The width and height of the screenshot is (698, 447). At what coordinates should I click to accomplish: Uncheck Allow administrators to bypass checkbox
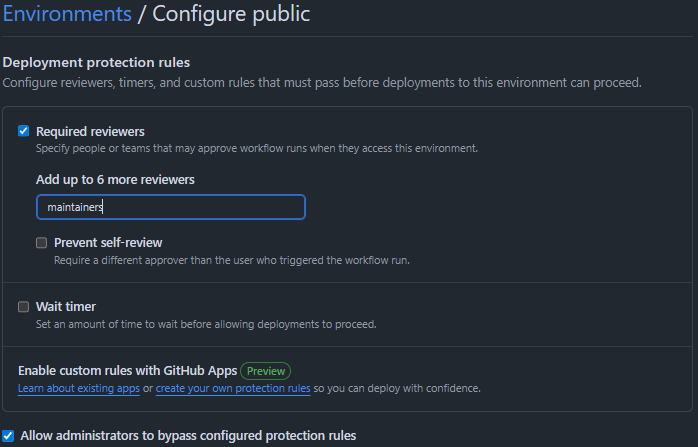click(8, 435)
